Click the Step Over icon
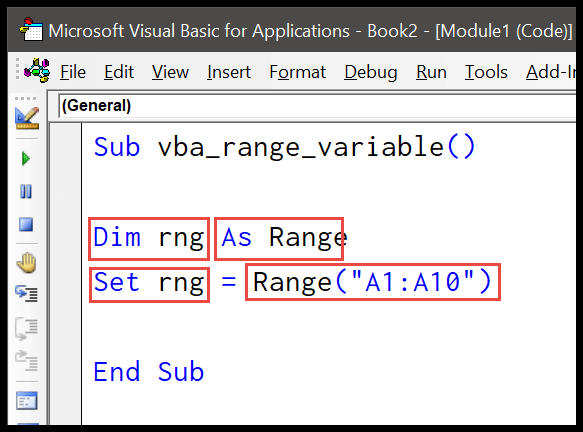 point(26,328)
